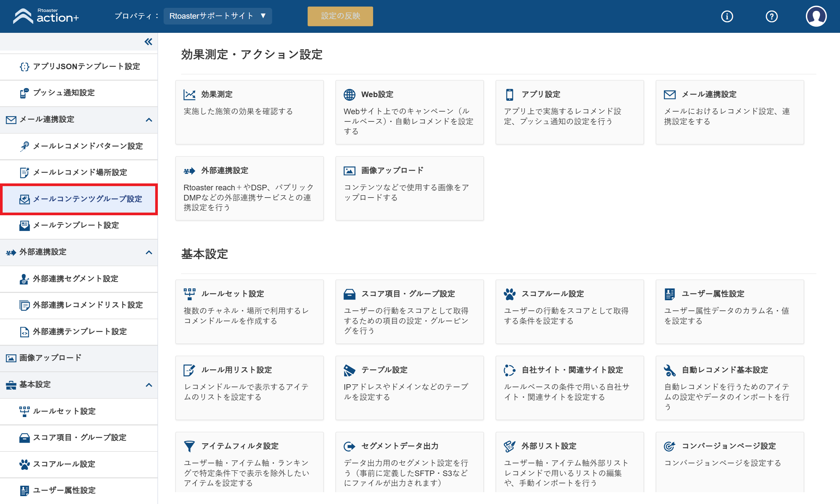Open the 画像アップロード card
This screenshot has height=504, width=840.
click(x=409, y=188)
